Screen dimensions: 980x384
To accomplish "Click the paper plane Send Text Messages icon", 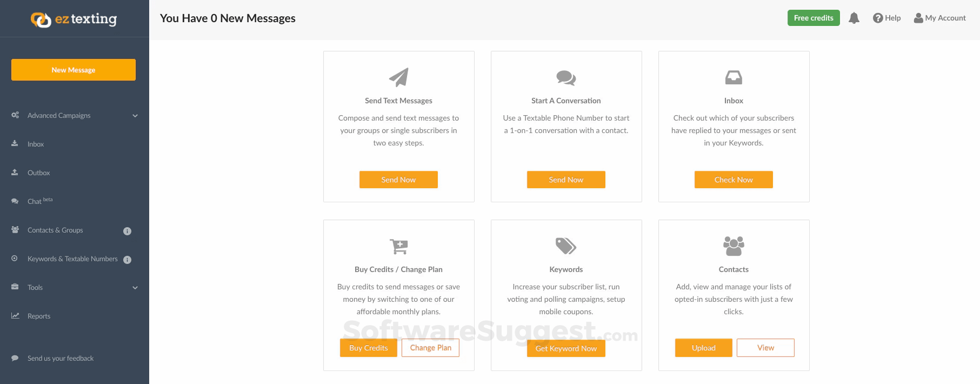I will (399, 77).
